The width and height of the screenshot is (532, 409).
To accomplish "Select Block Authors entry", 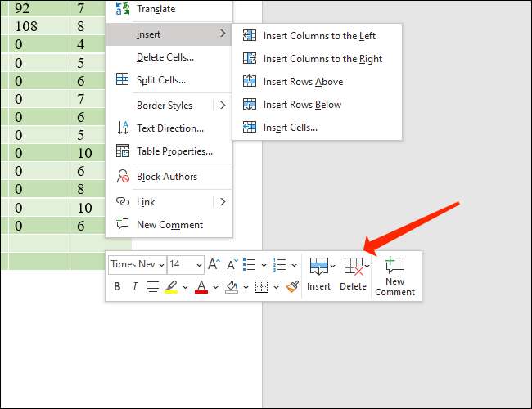I will (x=167, y=177).
